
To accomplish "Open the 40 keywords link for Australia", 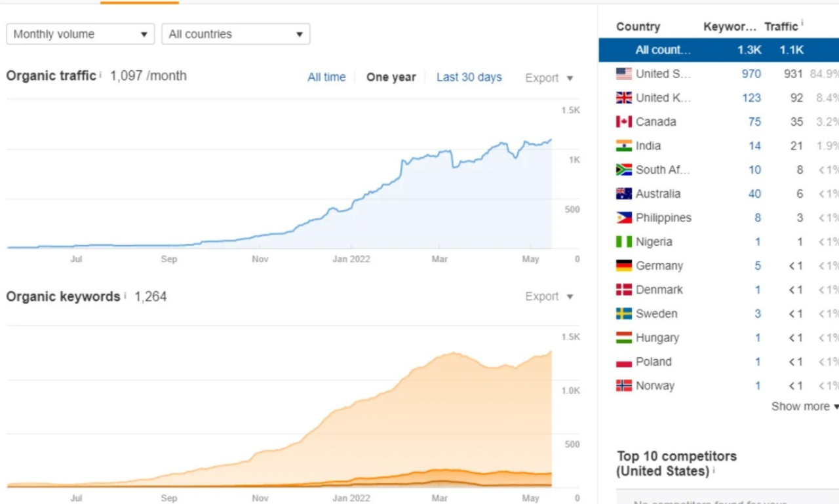I will 754,194.
